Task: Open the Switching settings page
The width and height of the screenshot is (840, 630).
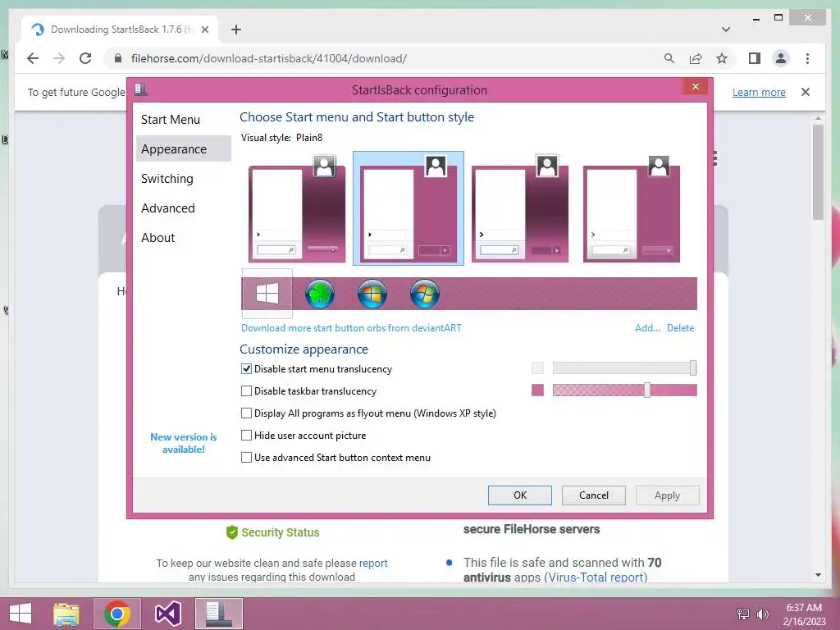Action: (167, 178)
